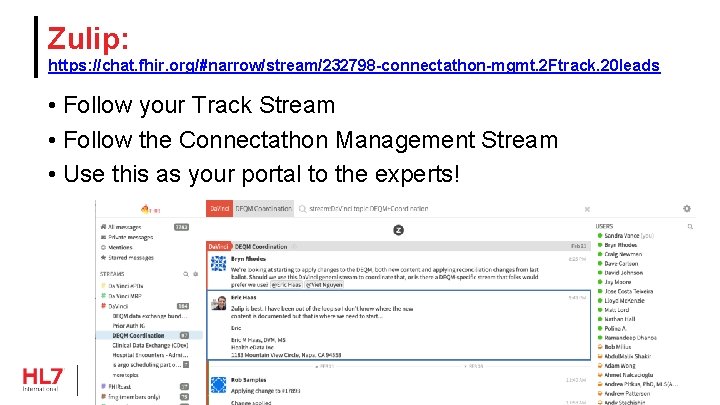Select user David Johnson
The image size is (720, 405).
(624, 273)
